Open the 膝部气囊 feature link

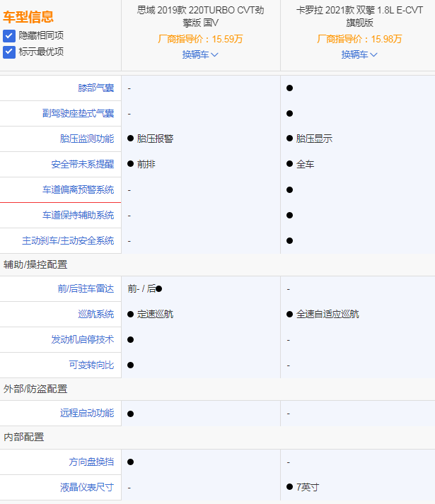click(95, 88)
